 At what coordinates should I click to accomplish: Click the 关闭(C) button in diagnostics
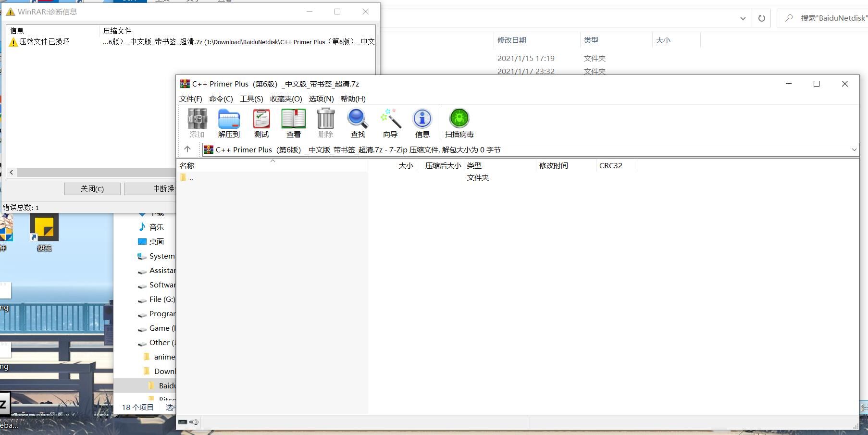point(92,189)
